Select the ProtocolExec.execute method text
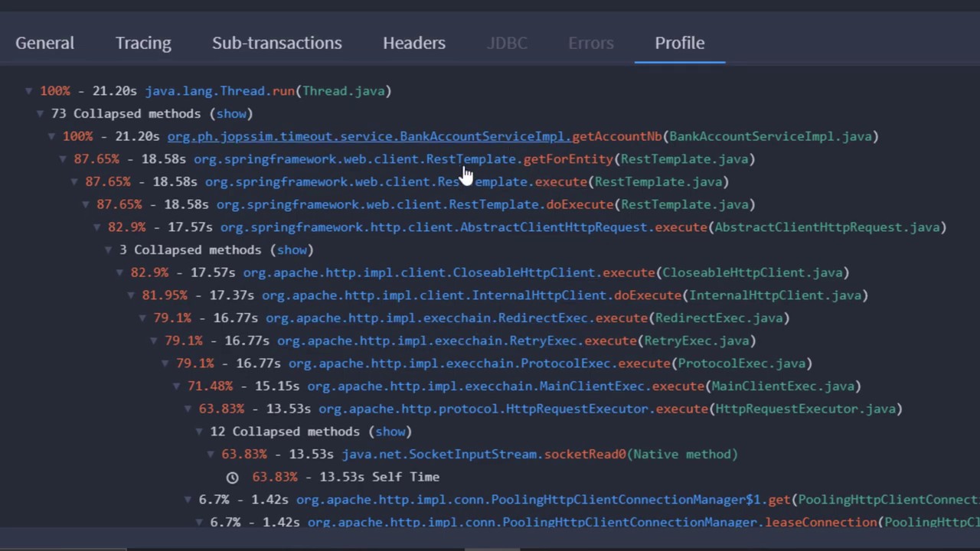This screenshot has height=551, width=980. (x=479, y=364)
